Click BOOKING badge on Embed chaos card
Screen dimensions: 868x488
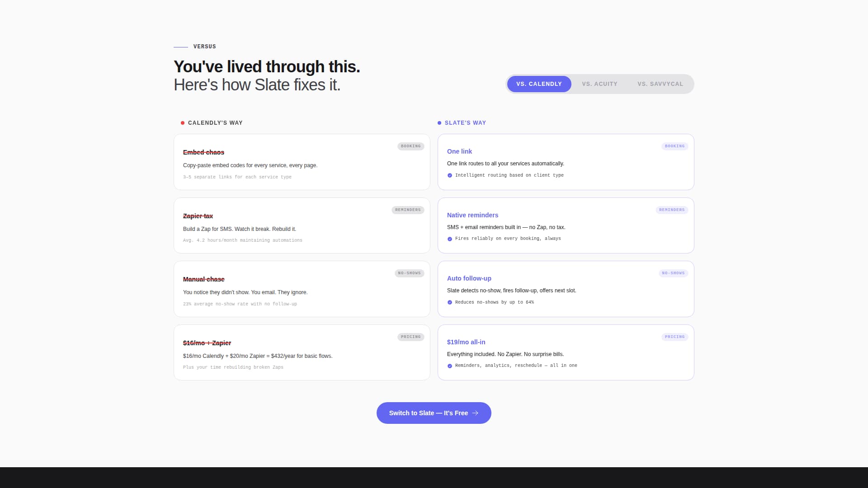(410, 146)
